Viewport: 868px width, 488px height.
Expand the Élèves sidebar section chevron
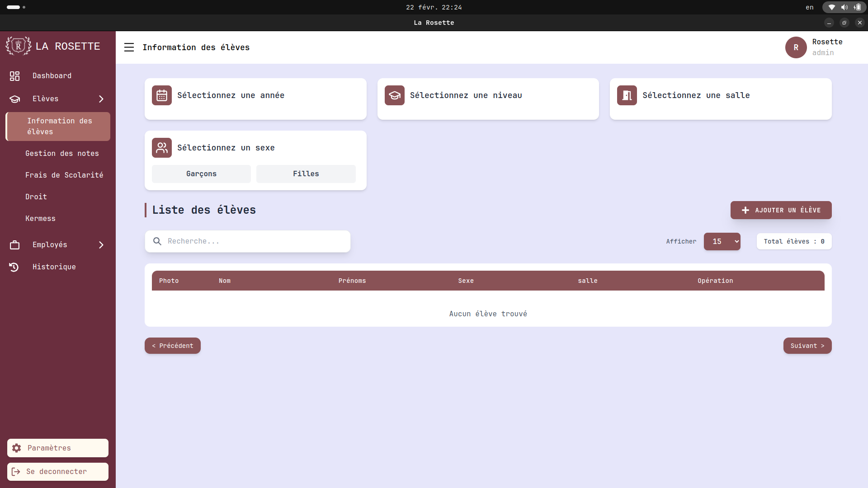pos(101,99)
